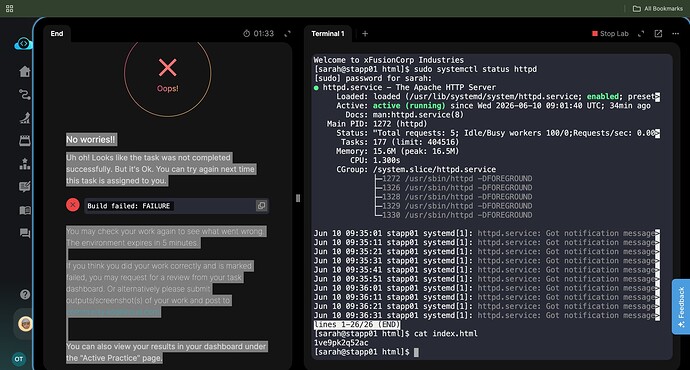Viewport: 690px width, 370px height.
Task: Copy the Build failed message
Action: (261, 205)
